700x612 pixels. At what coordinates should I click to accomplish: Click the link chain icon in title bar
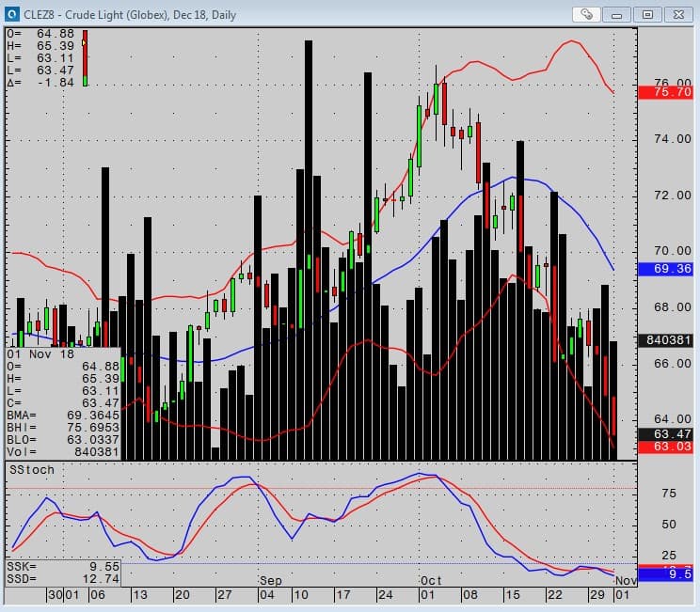(x=586, y=14)
